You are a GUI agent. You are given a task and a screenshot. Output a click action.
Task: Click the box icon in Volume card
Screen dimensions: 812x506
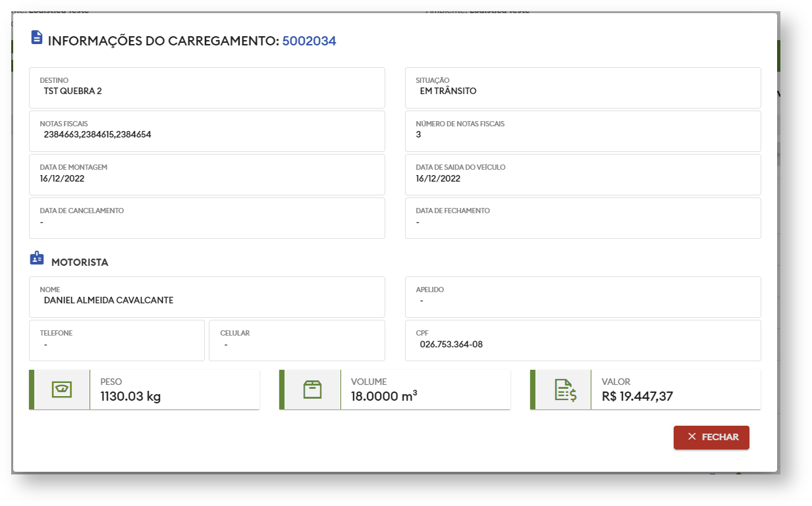[312, 390]
